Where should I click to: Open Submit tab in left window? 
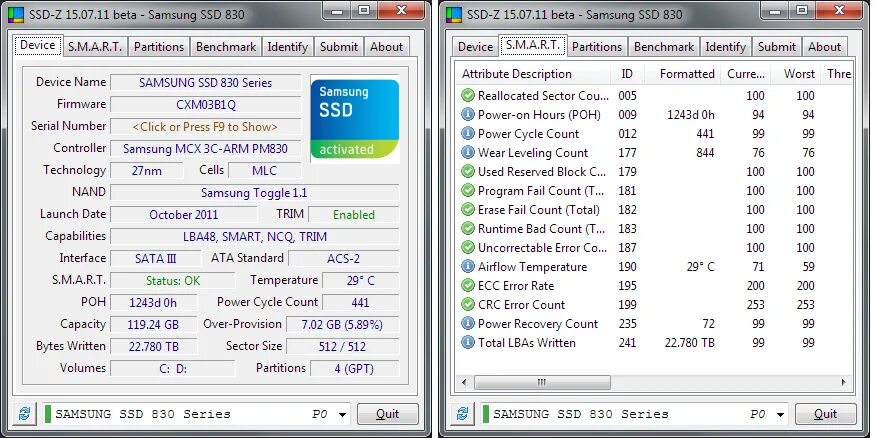click(x=339, y=47)
